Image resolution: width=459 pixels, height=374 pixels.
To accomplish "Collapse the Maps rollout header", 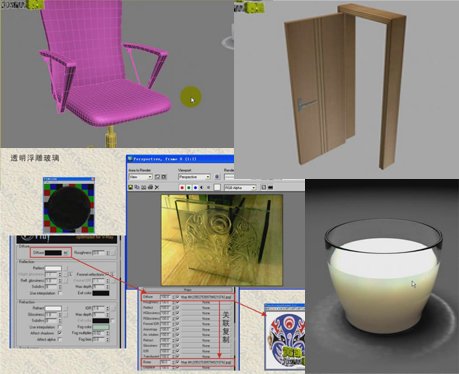I will (x=188, y=290).
